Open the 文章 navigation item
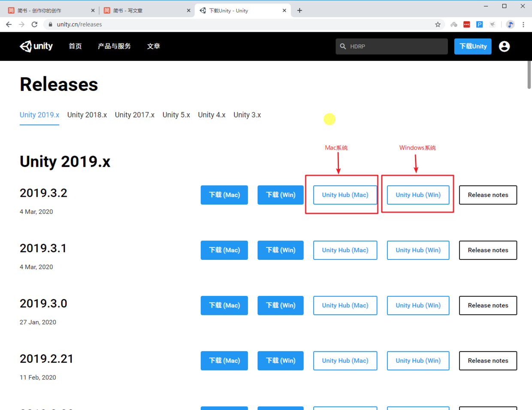Image resolution: width=532 pixels, height=410 pixels. click(154, 46)
